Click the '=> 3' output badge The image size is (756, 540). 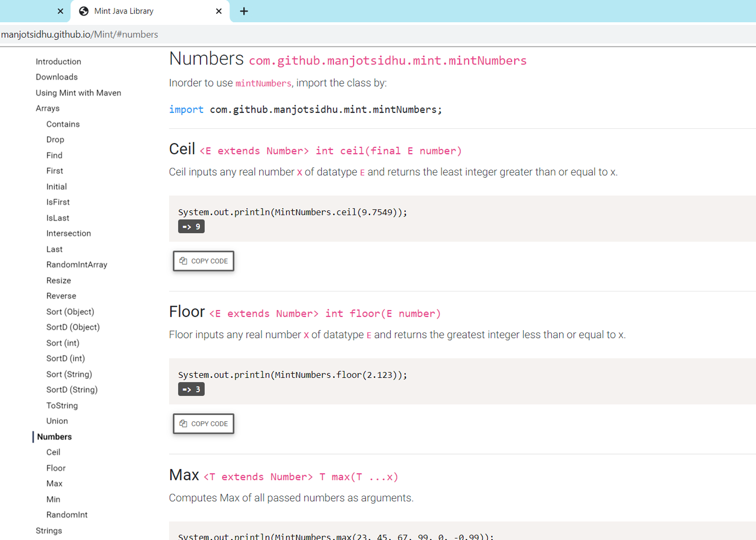pos(191,390)
